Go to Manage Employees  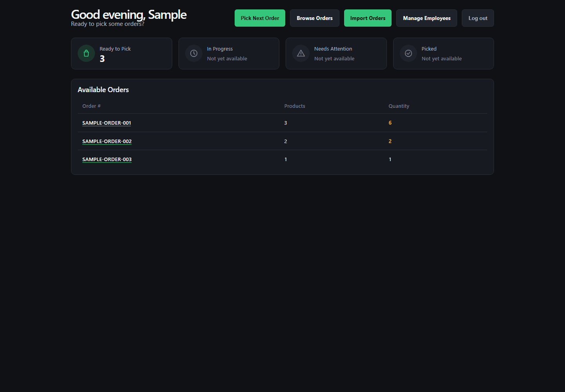(x=426, y=18)
